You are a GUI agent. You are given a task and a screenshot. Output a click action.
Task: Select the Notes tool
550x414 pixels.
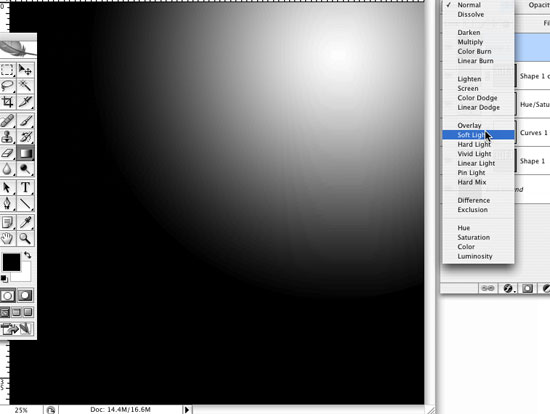point(7,222)
